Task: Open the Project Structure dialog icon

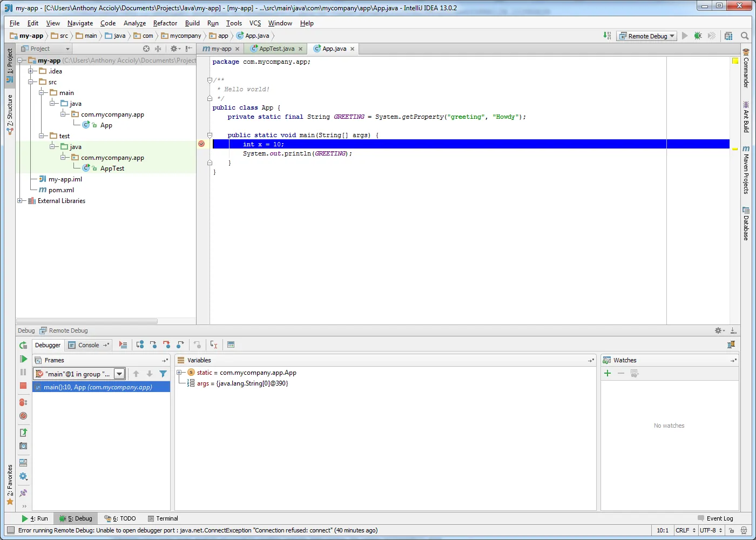Action: 728,36
